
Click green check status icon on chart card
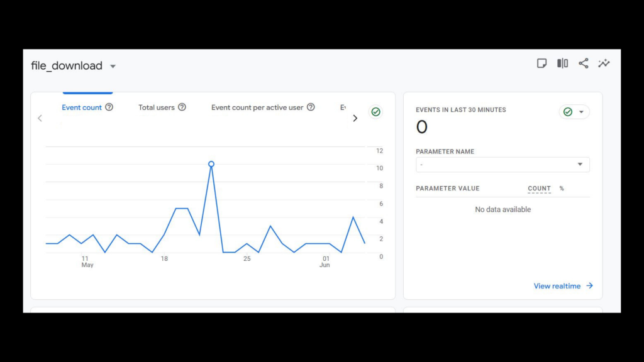coord(375,112)
